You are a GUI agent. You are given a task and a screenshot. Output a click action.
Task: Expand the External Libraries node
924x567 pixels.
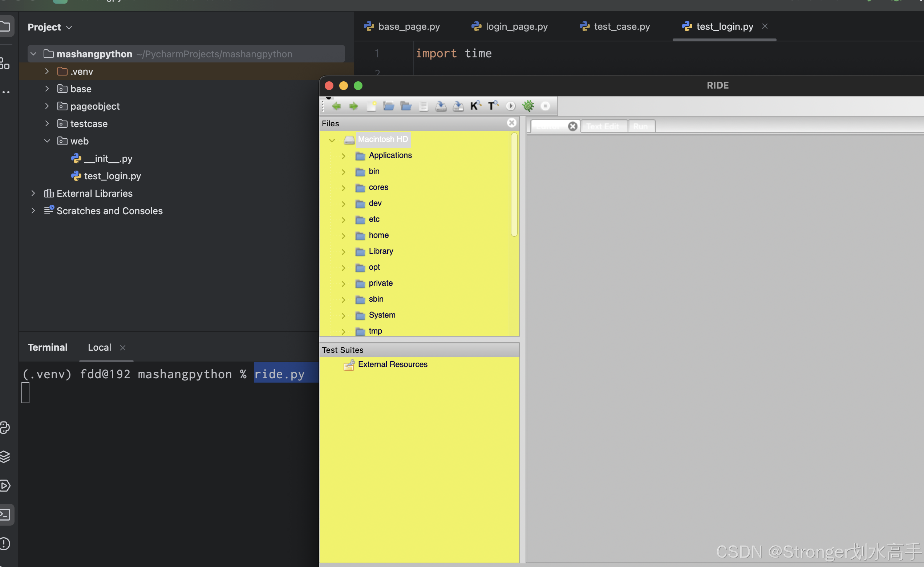click(x=33, y=193)
